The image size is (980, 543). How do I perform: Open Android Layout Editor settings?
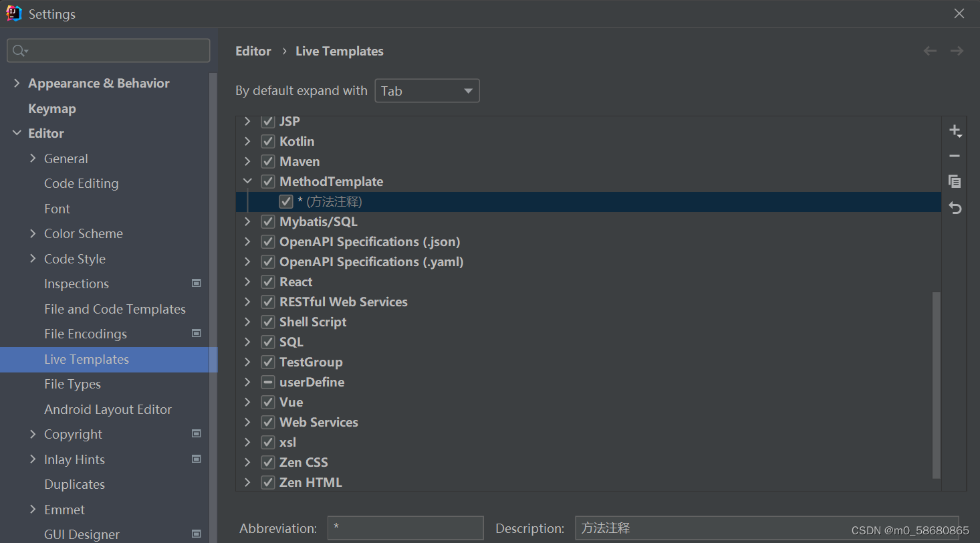(x=108, y=409)
